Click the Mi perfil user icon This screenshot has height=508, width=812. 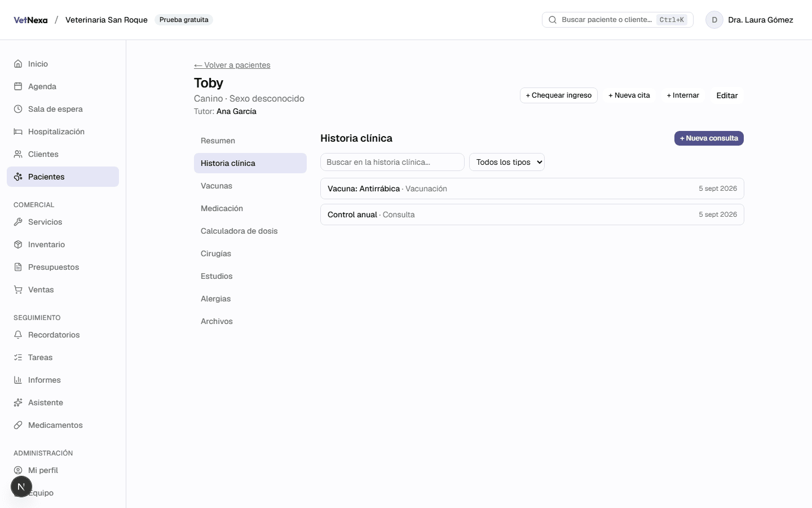(18, 470)
